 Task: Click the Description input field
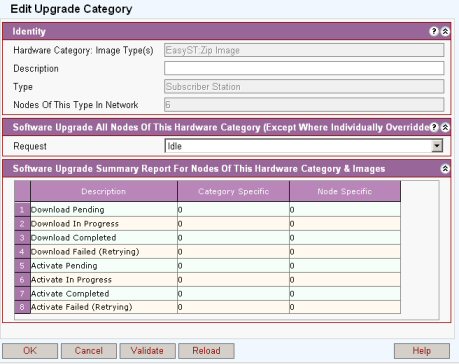click(304, 68)
